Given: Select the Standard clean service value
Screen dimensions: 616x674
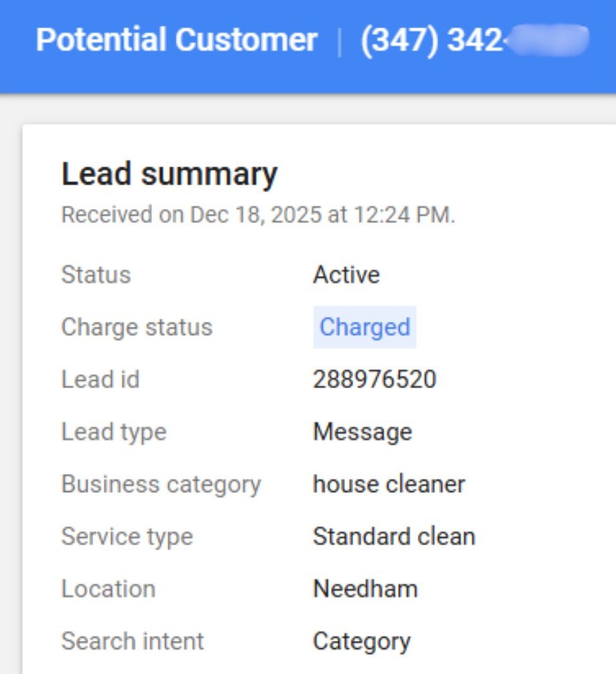Looking at the screenshot, I should click(x=394, y=537).
